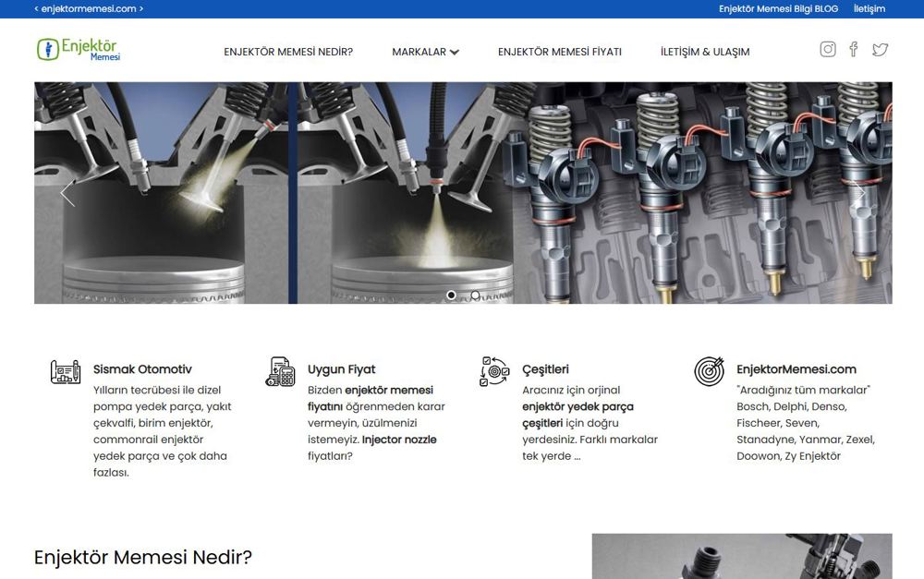Screen dimensions: 924x579
Task: Click the Enjektör Memesi logo
Action: (x=79, y=50)
